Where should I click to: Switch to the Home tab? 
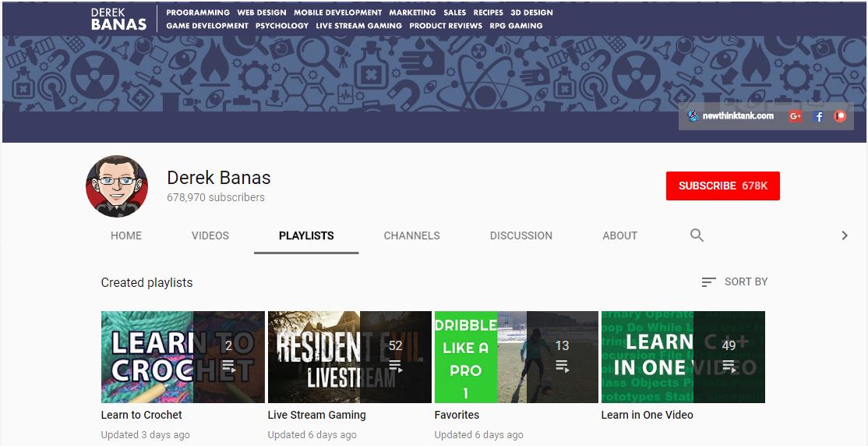tap(126, 235)
